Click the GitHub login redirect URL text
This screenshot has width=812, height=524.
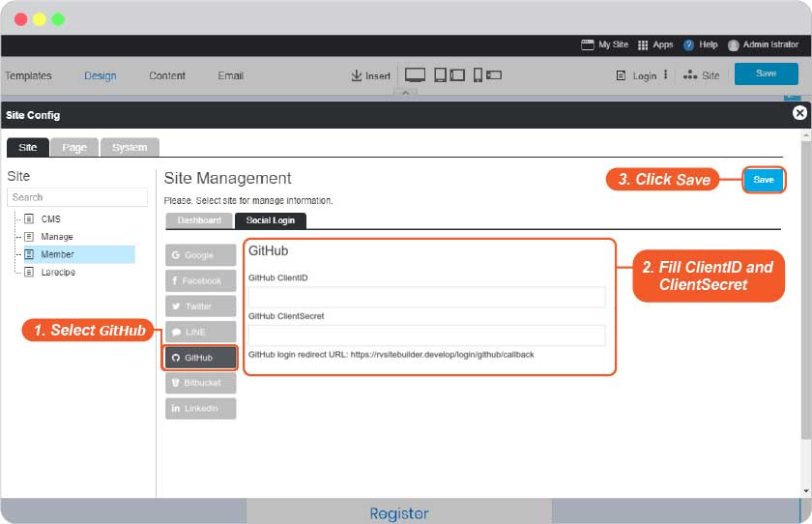pyautogui.click(x=391, y=355)
